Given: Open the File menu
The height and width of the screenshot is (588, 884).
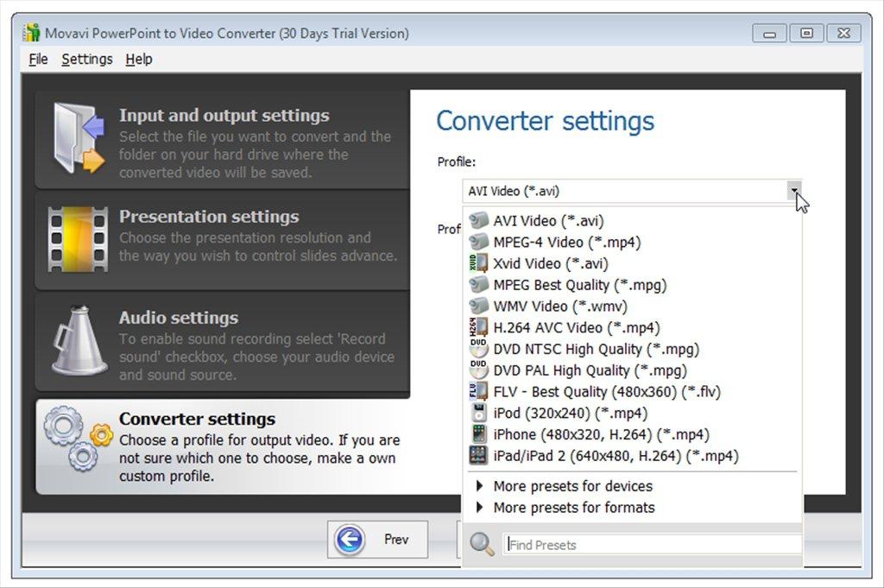Looking at the screenshot, I should pos(37,59).
